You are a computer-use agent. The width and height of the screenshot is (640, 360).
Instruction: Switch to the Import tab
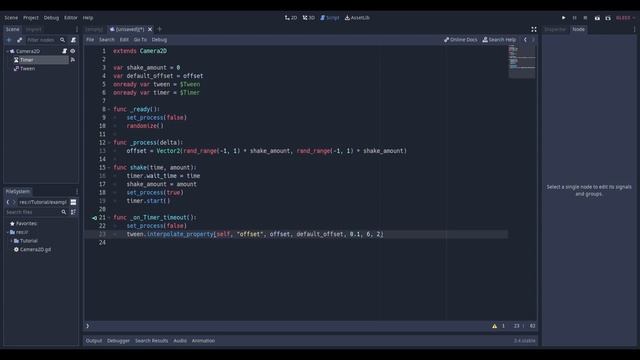point(33,29)
